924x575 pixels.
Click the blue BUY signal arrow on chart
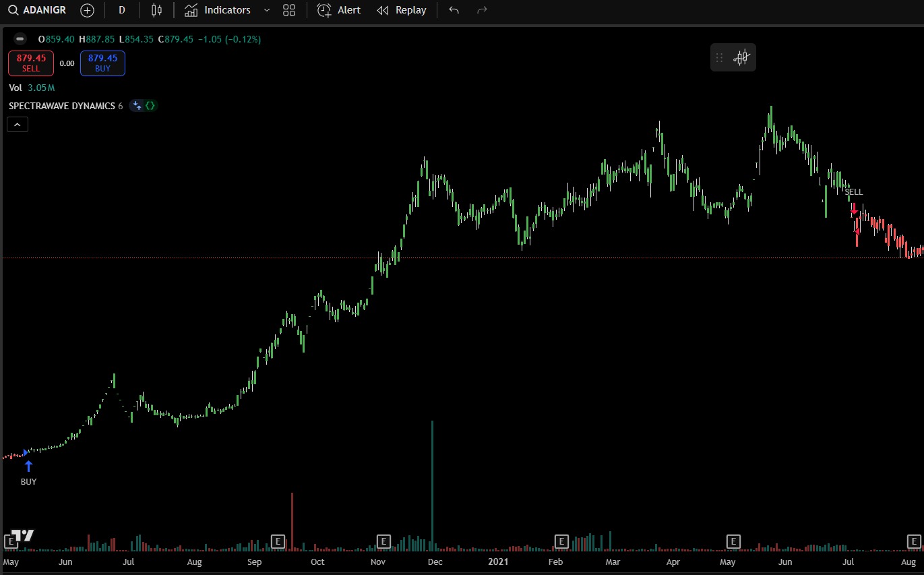pyautogui.click(x=28, y=465)
